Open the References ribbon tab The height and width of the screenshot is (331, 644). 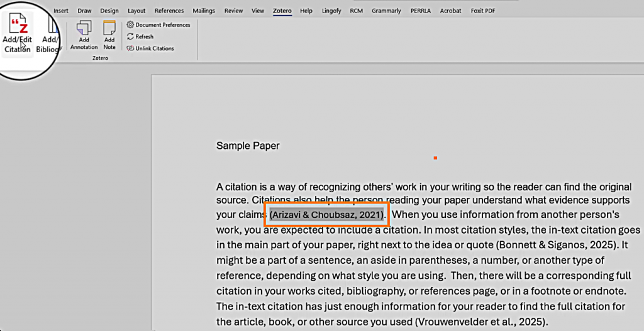[169, 11]
